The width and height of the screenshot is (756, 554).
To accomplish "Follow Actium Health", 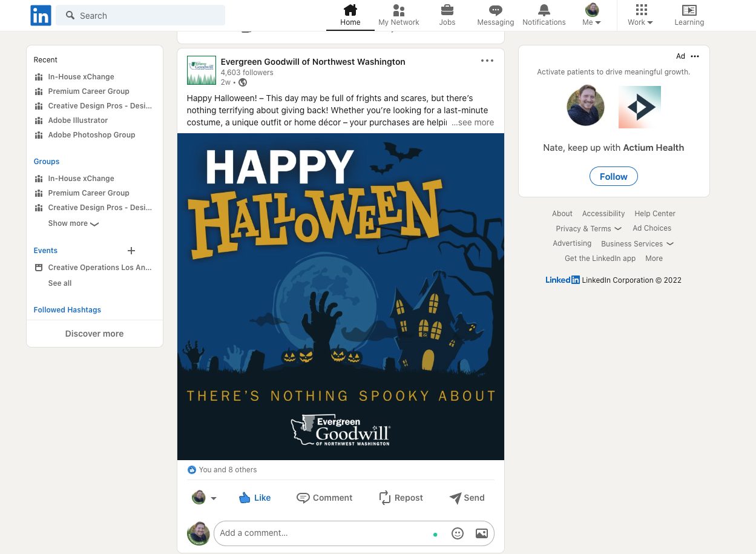I will pyautogui.click(x=614, y=177).
